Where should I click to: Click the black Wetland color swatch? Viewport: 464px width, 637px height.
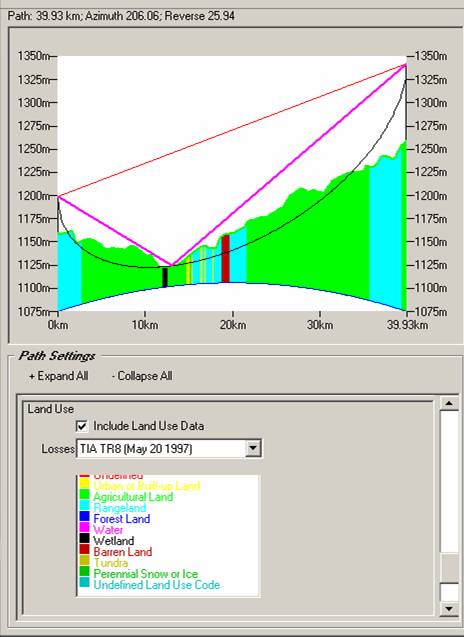(x=84, y=539)
